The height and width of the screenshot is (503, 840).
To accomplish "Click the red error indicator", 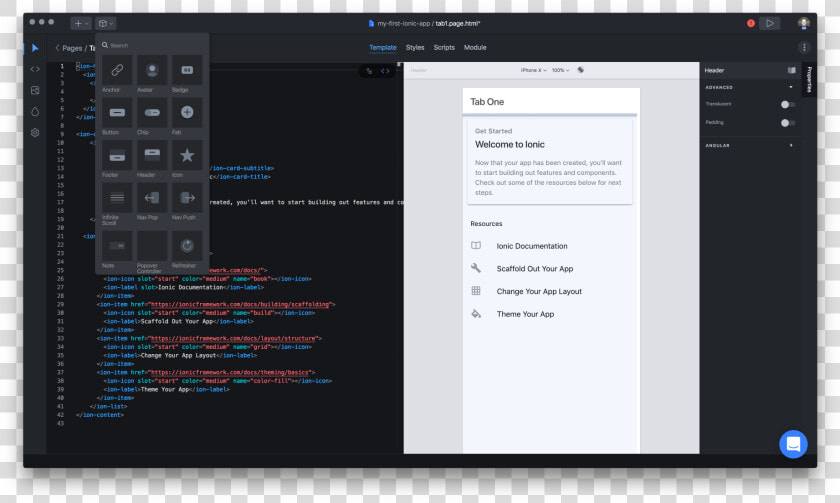I will coord(751,23).
